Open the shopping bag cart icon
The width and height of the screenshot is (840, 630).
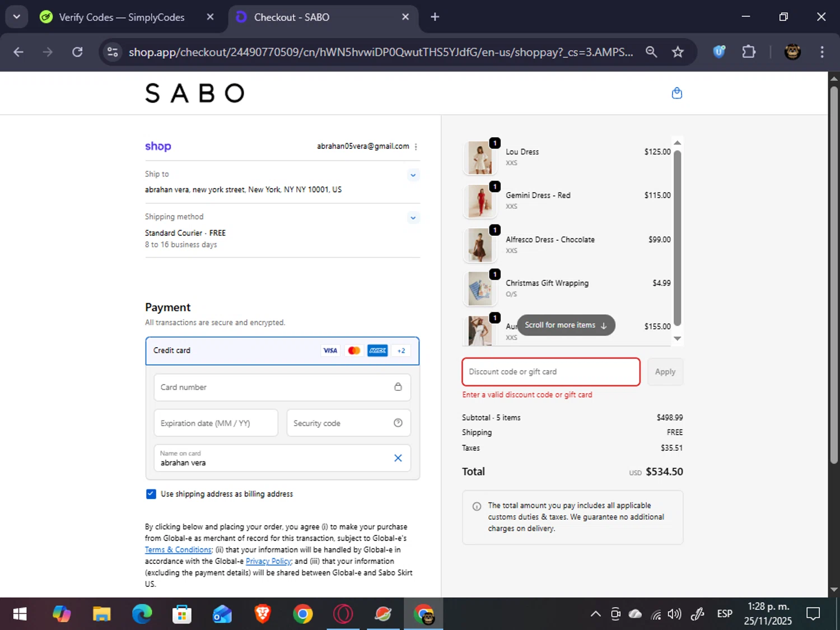coord(676,93)
